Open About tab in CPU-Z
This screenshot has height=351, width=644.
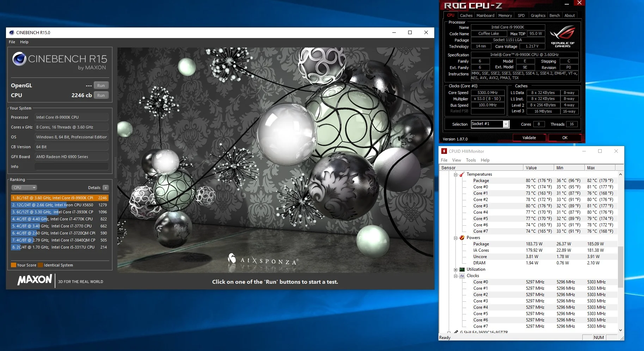[570, 15]
